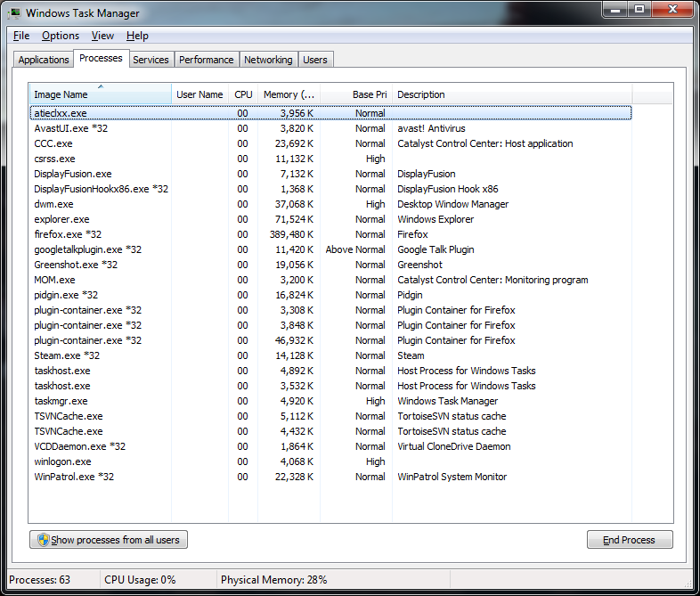The width and height of the screenshot is (700, 596).
Task: Sort by Memory column header
Action: pos(289,94)
